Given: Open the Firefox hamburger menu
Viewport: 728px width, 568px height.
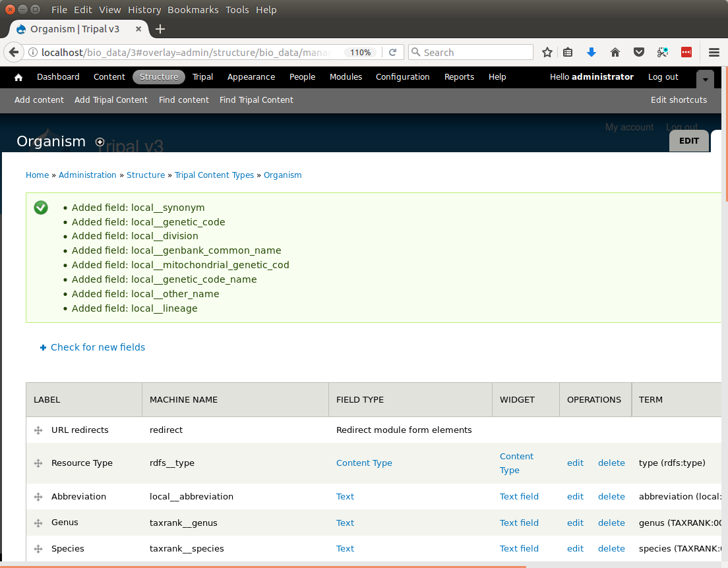Looking at the screenshot, I should [713, 53].
